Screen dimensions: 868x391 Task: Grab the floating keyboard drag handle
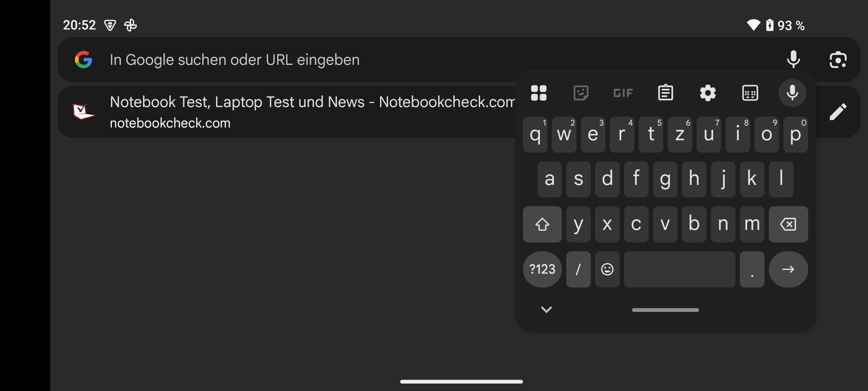coord(665,310)
